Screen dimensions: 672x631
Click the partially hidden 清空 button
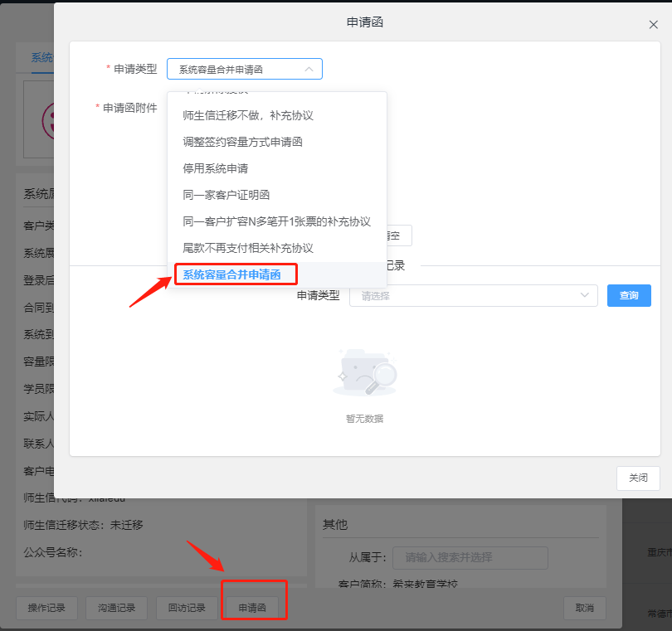coord(399,235)
